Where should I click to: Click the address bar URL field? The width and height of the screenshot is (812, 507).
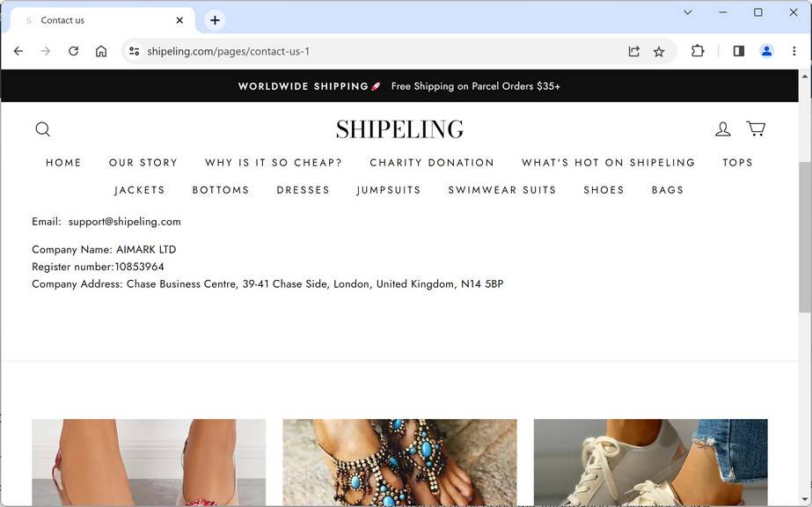(384, 51)
